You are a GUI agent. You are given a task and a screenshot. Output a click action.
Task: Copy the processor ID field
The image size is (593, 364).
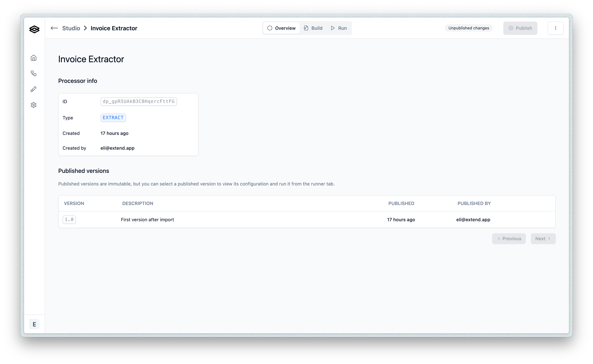(x=138, y=101)
